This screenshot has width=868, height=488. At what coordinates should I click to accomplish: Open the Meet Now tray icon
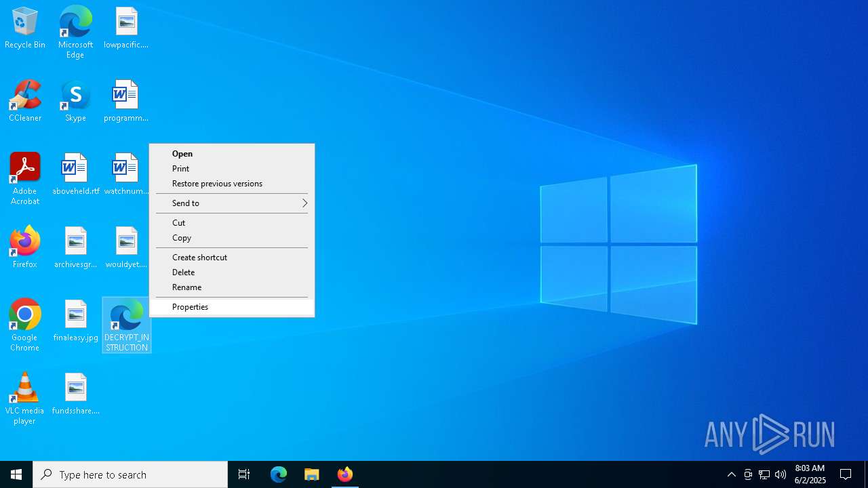coord(748,474)
